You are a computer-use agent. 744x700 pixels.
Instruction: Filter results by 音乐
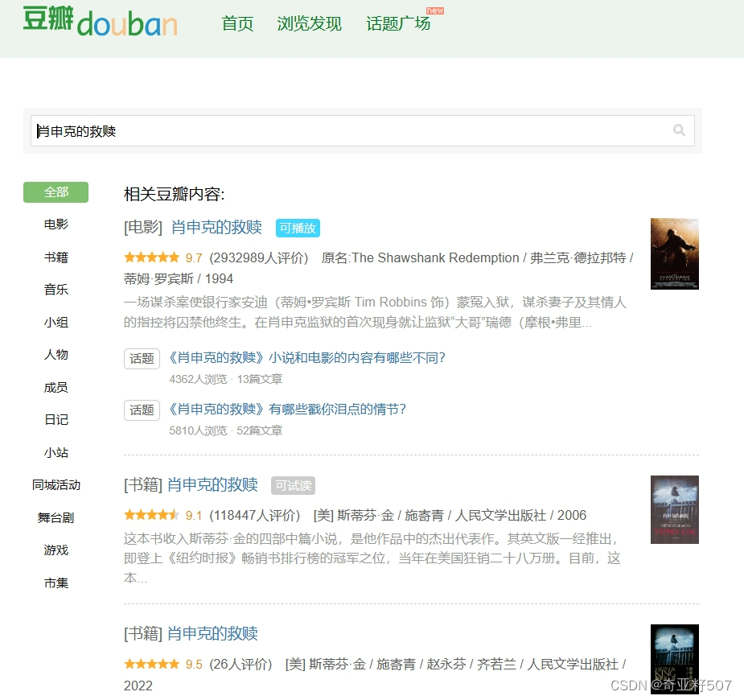point(56,290)
